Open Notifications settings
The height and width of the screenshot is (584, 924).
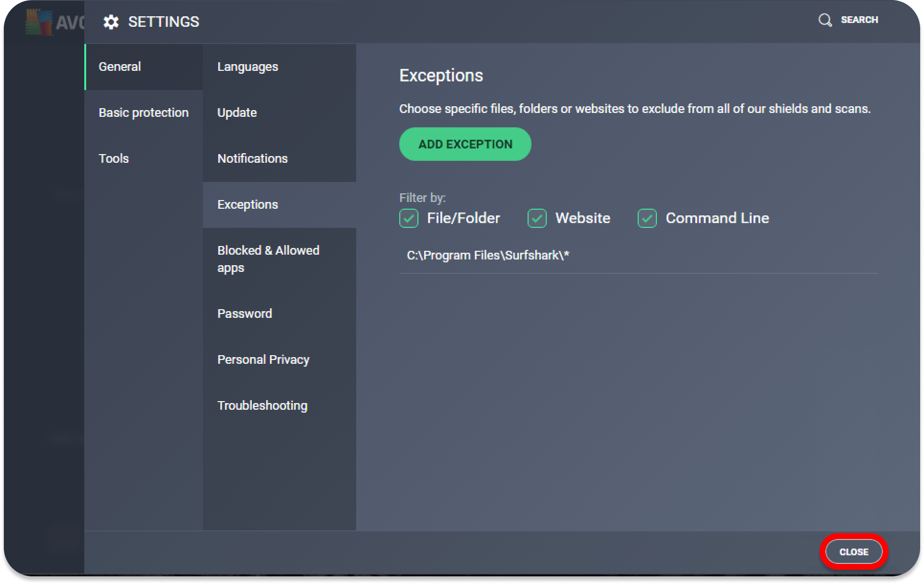coord(252,158)
